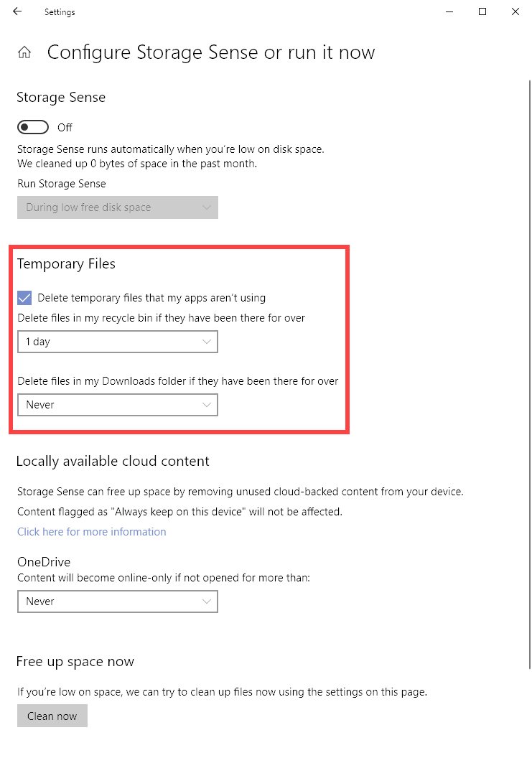This screenshot has width=532, height=758.
Task: Close the Settings window
Action: [x=515, y=11]
